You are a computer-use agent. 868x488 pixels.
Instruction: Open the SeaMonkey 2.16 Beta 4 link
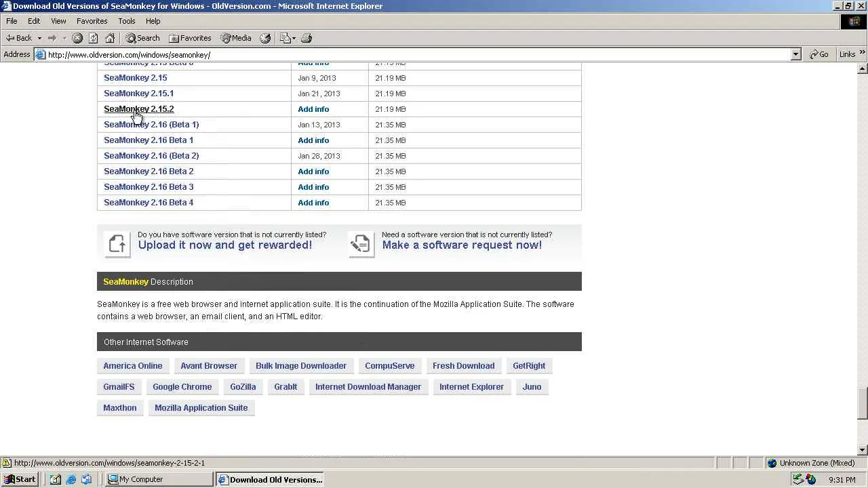point(149,203)
